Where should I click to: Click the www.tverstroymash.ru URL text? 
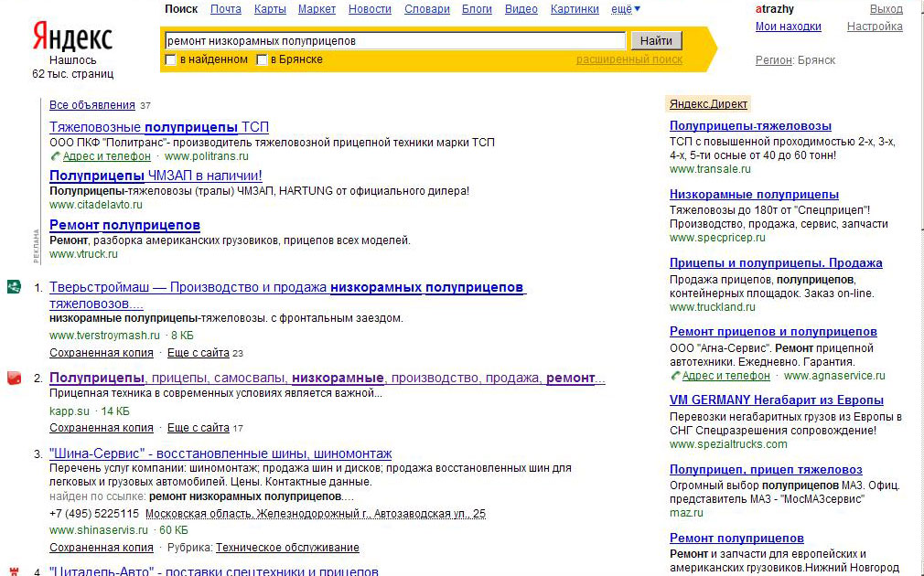click(x=104, y=336)
